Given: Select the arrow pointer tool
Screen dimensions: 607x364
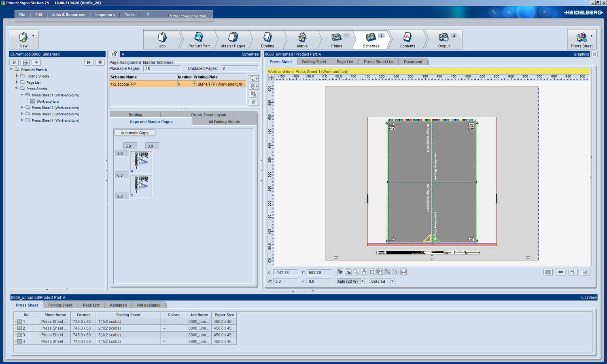Looking at the screenshot, I should [x=340, y=272].
